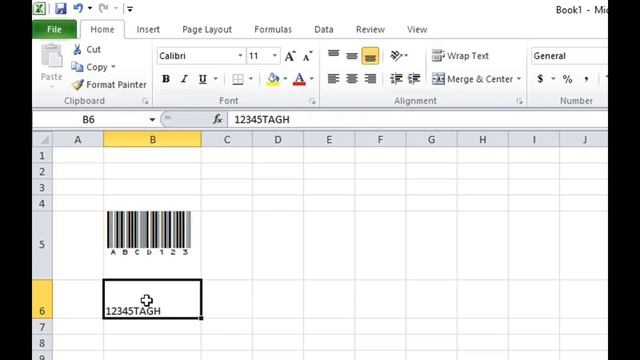Open the Alignment dialog launcher
Screen dimensions: 640x360
tap(519, 101)
